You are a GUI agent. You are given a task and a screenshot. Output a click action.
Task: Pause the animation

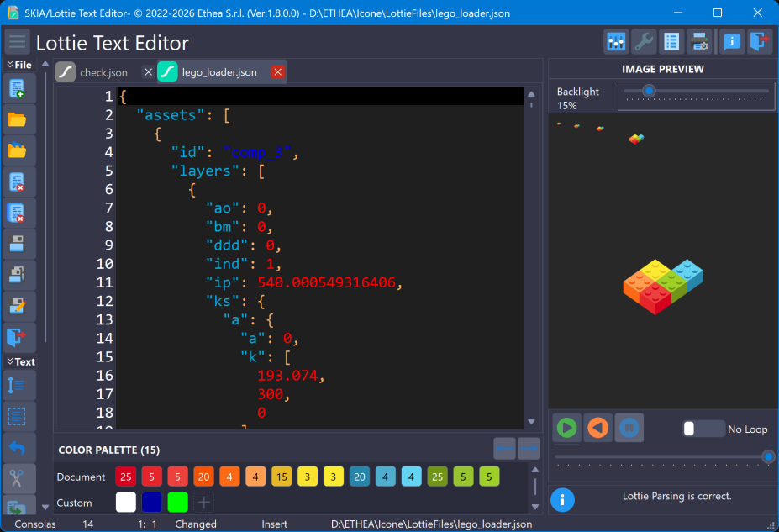point(629,428)
